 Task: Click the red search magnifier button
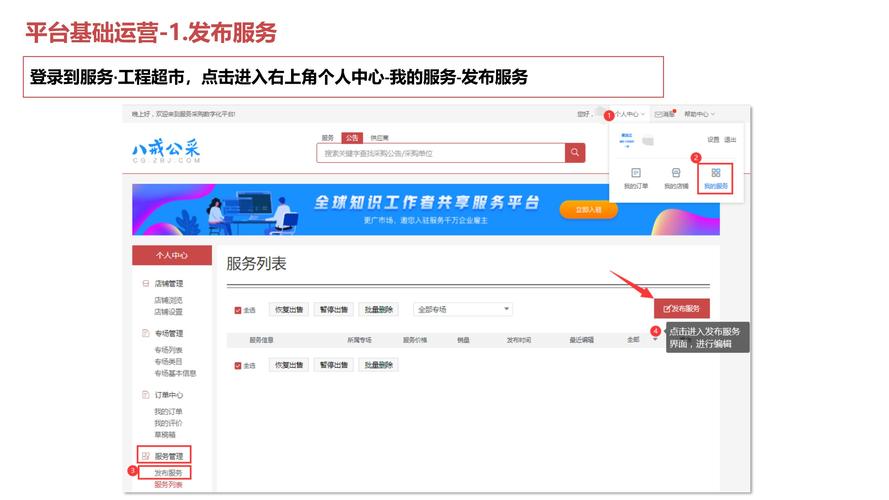click(x=574, y=152)
